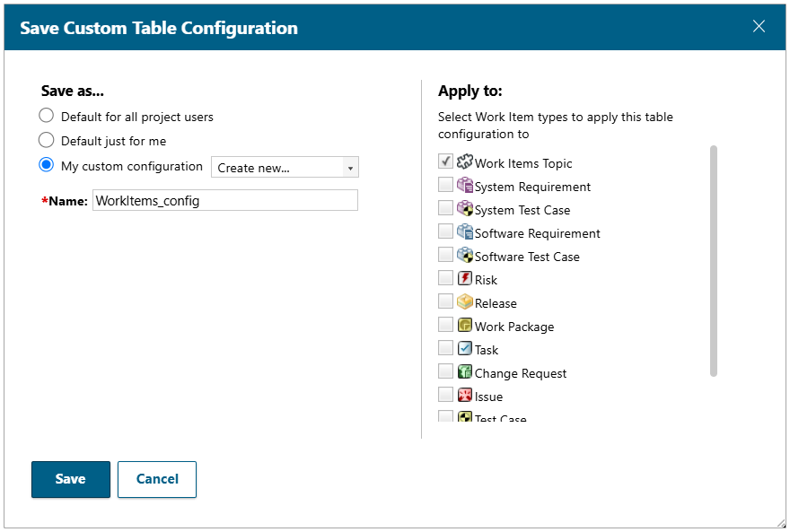Click the red Issue icon
Screen dimensions: 790x532
pyautogui.click(x=465, y=396)
